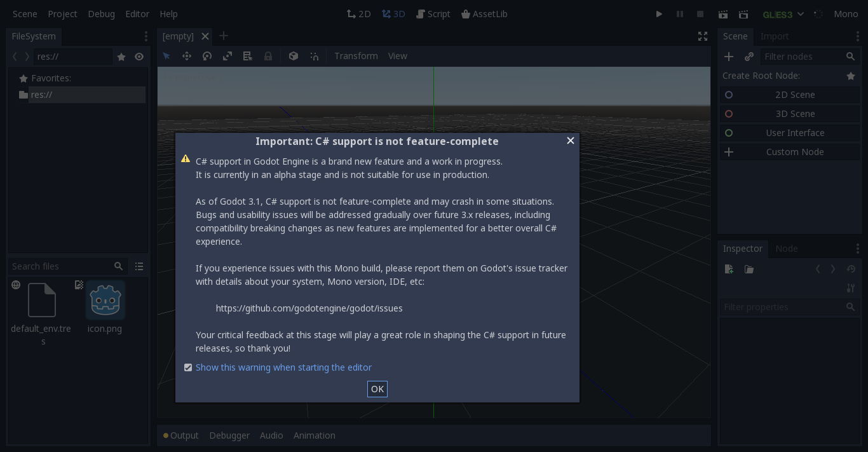The height and width of the screenshot is (452, 868).
Task: Close the C# support warning dialog
Action: tap(571, 140)
